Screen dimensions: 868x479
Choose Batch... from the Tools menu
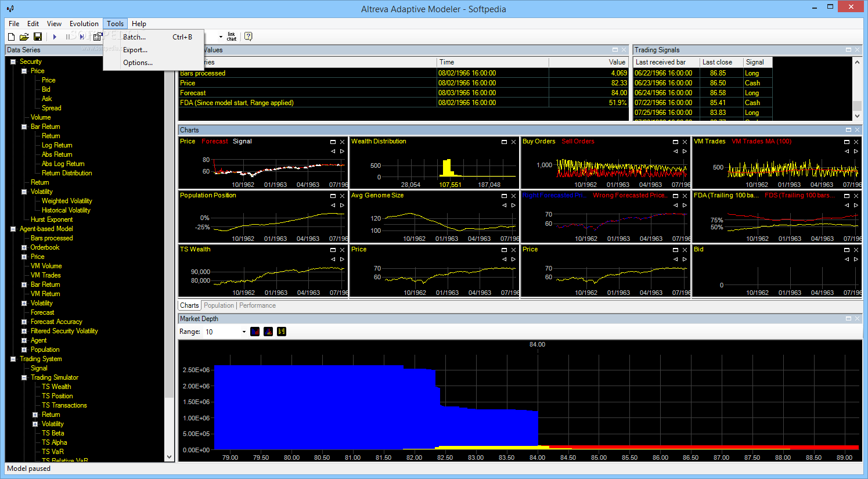[x=154, y=37]
